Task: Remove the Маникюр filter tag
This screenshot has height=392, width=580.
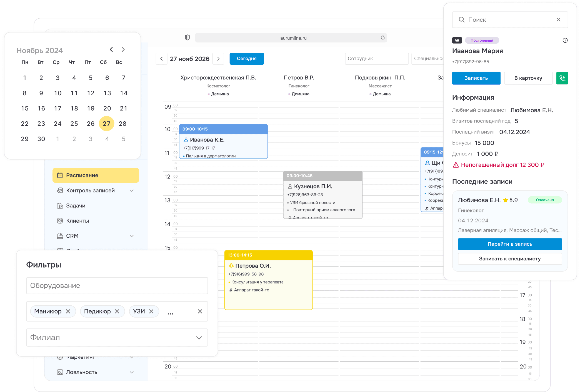Action: [x=68, y=311]
